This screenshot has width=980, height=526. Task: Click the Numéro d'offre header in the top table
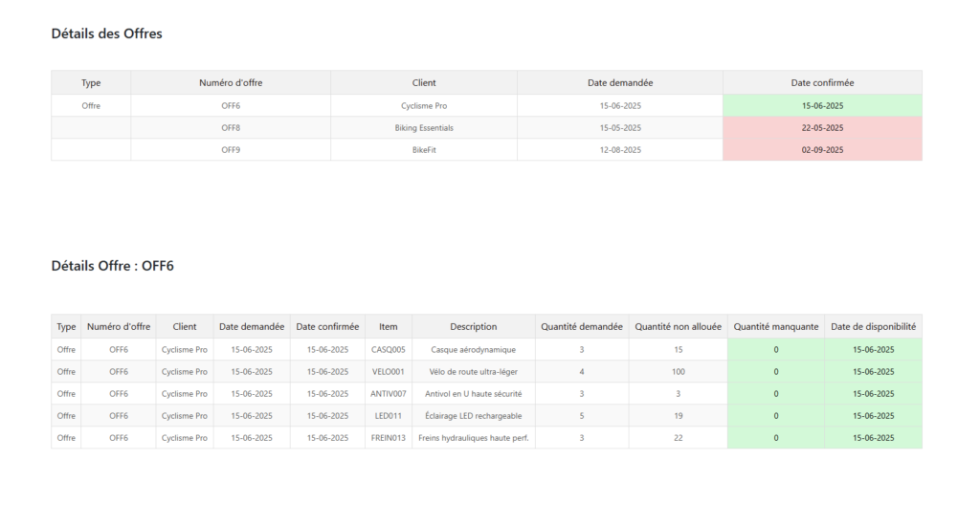[x=231, y=82]
